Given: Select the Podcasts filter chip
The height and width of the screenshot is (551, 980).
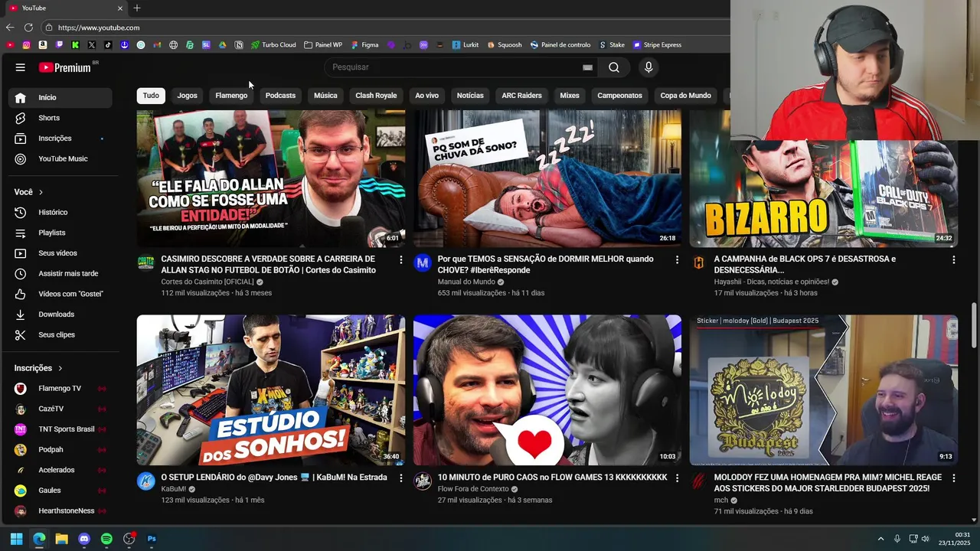Looking at the screenshot, I should pyautogui.click(x=280, y=96).
